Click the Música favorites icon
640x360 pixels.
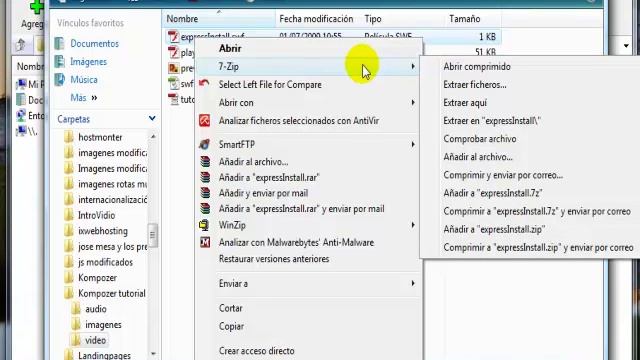[60, 79]
